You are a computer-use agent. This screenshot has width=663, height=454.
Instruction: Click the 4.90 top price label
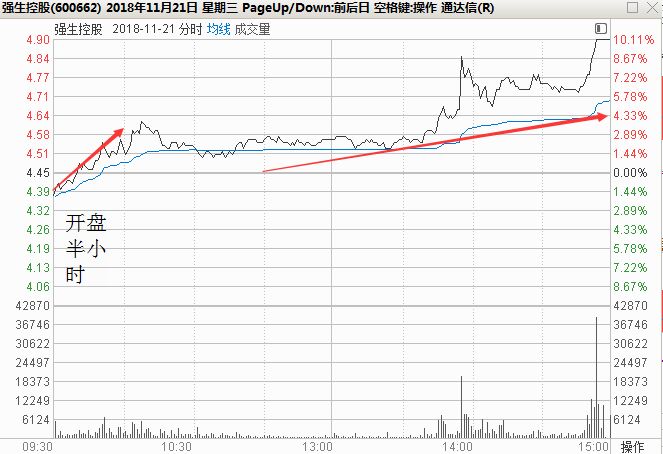(38, 40)
